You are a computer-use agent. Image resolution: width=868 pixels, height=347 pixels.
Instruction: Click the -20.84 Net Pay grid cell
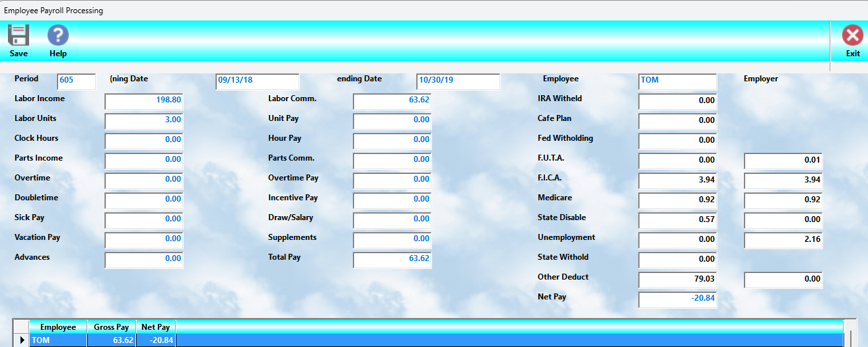tap(156, 341)
